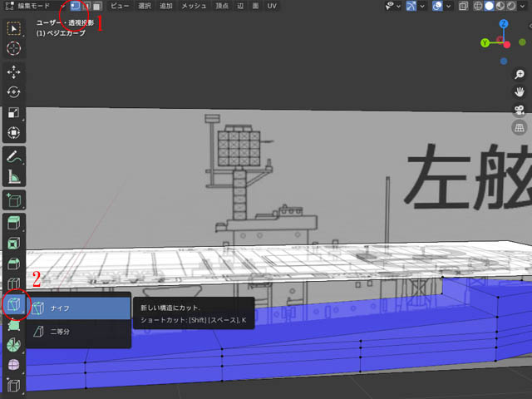The image size is (532, 399).
Task: Enable face select mode
Action: point(97,6)
